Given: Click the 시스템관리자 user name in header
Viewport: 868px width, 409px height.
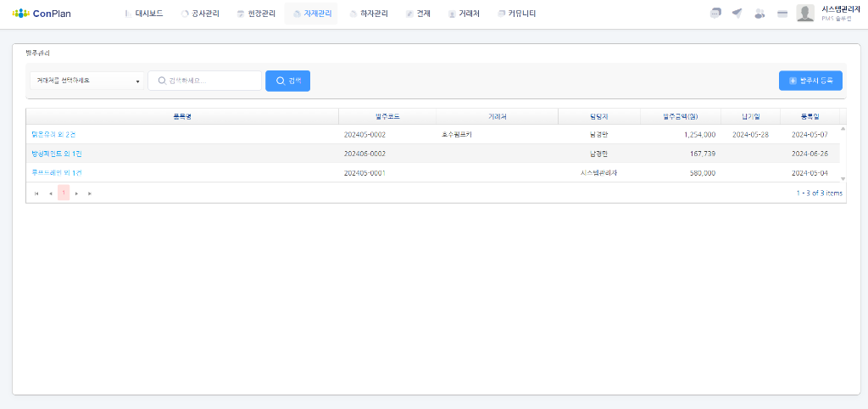Looking at the screenshot, I should pyautogui.click(x=841, y=9).
